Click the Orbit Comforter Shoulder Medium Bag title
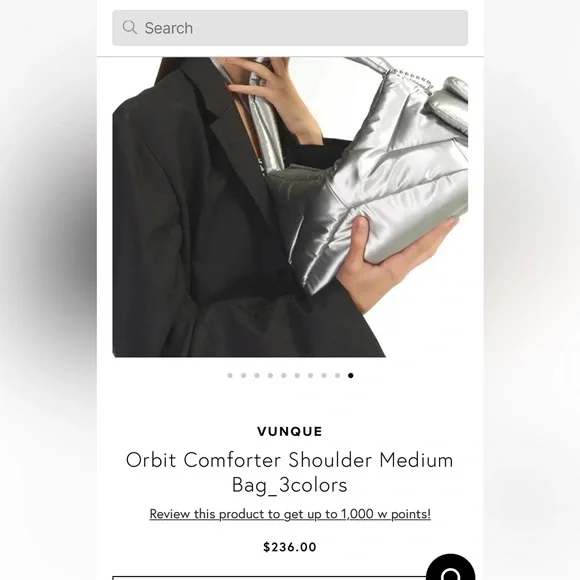 click(x=290, y=472)
